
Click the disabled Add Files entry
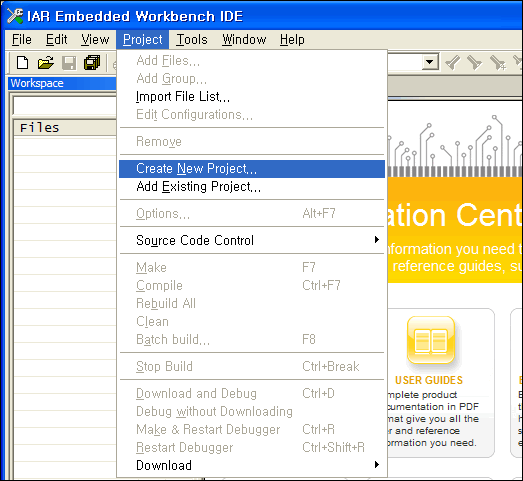[252, 61]
